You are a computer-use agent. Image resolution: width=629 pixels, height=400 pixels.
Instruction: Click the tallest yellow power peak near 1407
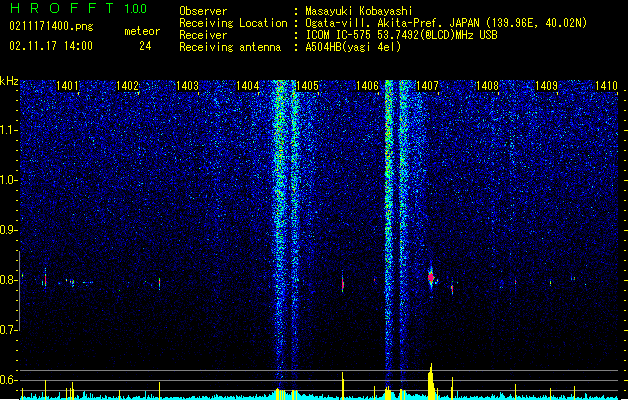click(431, 381)
